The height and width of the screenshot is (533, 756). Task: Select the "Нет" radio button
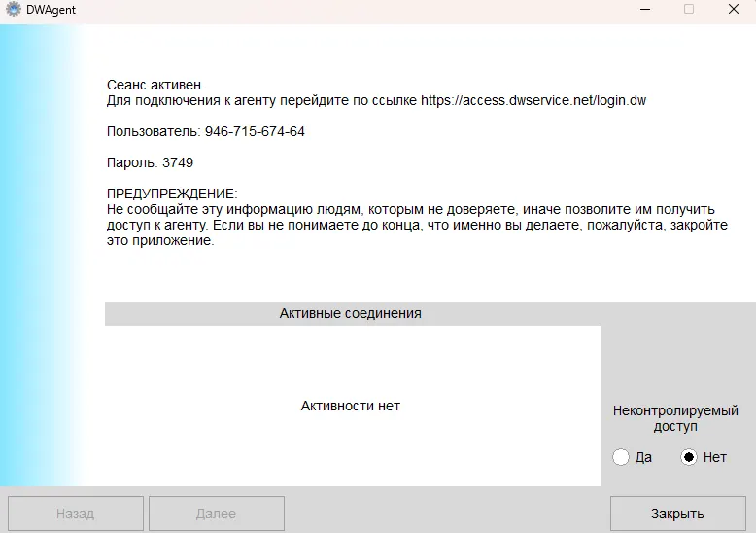[689, 457]
